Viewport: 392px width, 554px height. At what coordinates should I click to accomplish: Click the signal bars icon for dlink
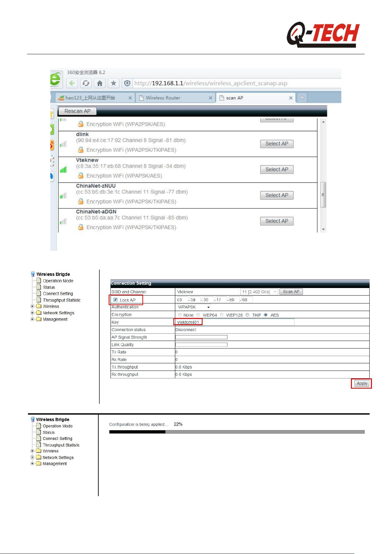63,144
